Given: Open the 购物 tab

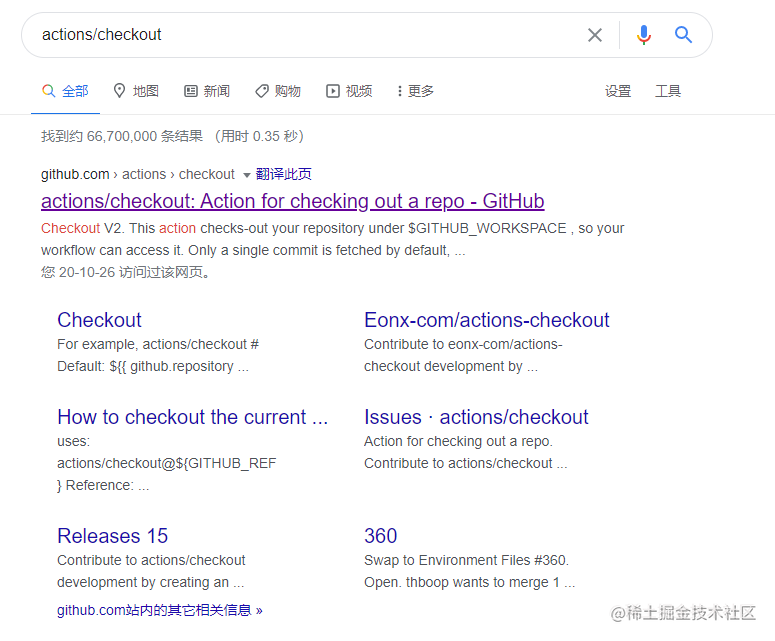Looking at the screenshot, I should (x=278, y=91).
